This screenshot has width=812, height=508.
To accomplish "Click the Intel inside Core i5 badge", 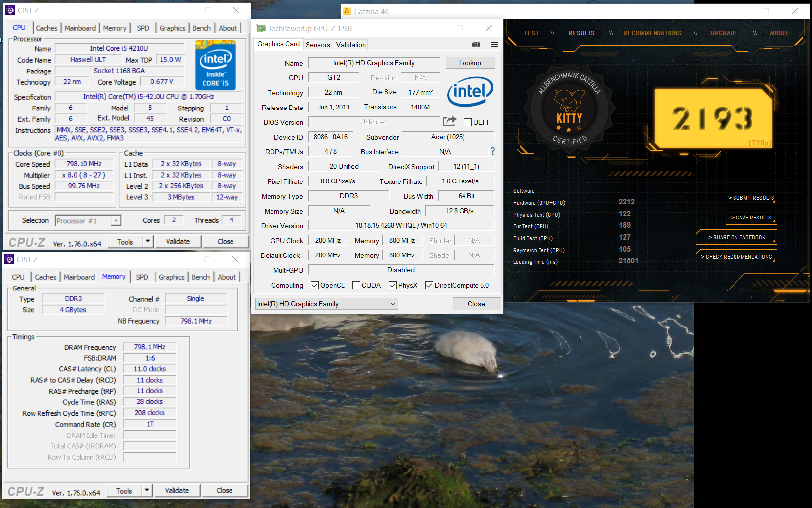I will click(215, 65).
